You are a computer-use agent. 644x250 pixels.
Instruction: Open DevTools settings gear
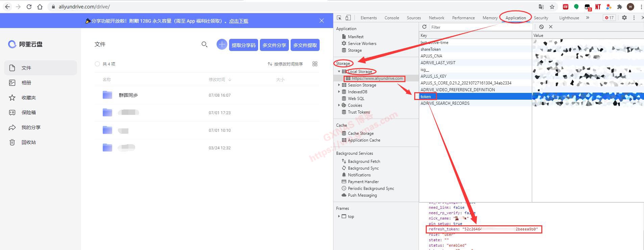(624, 18)
